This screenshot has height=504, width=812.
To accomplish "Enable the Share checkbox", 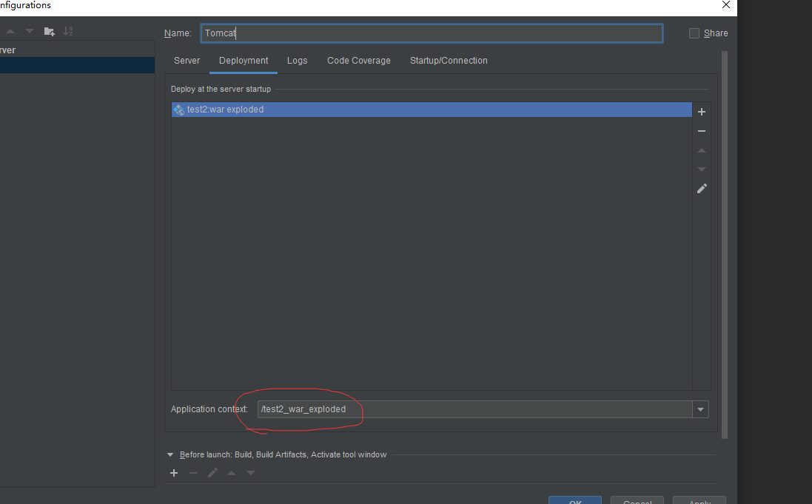I will (x=694, y=33).
